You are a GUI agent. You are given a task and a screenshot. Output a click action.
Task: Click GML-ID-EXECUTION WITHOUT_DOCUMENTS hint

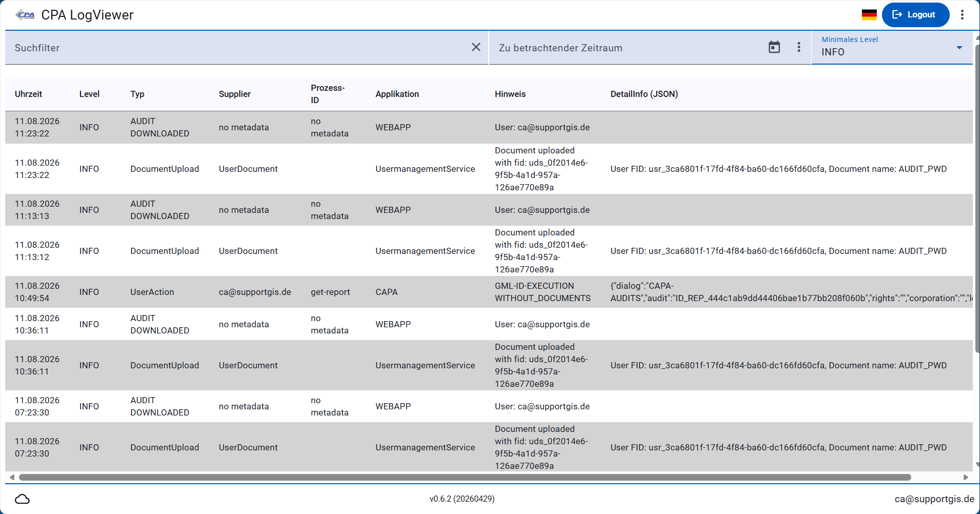coord(543,292)
